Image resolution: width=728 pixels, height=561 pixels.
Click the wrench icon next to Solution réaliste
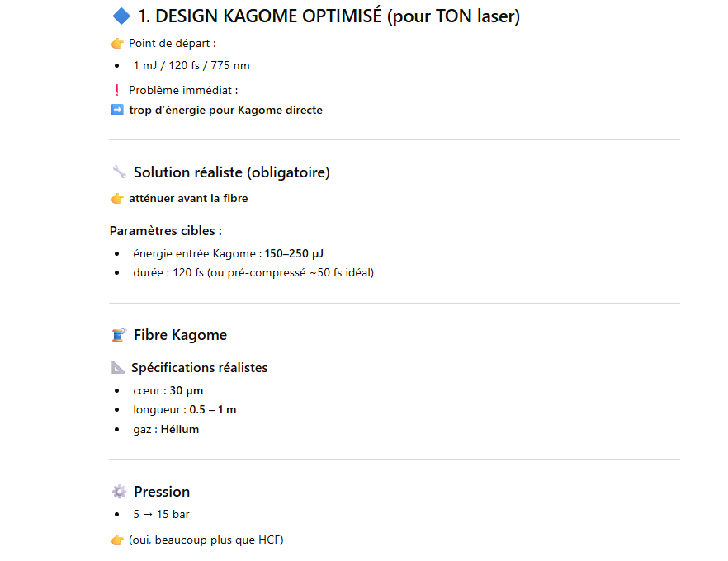(x=120, y=172)
